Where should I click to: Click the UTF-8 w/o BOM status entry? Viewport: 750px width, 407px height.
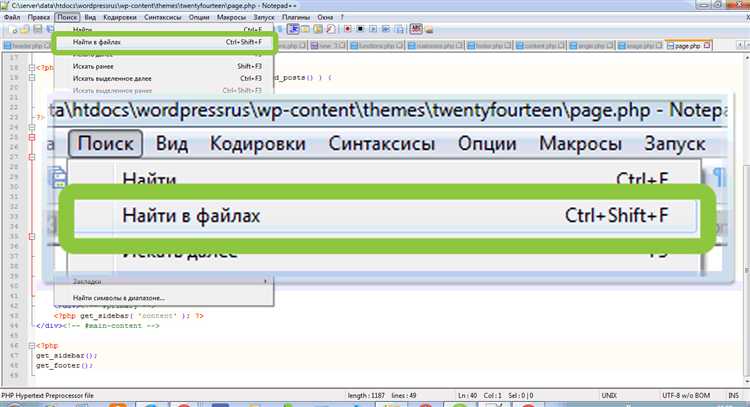[x=686, y=396]
